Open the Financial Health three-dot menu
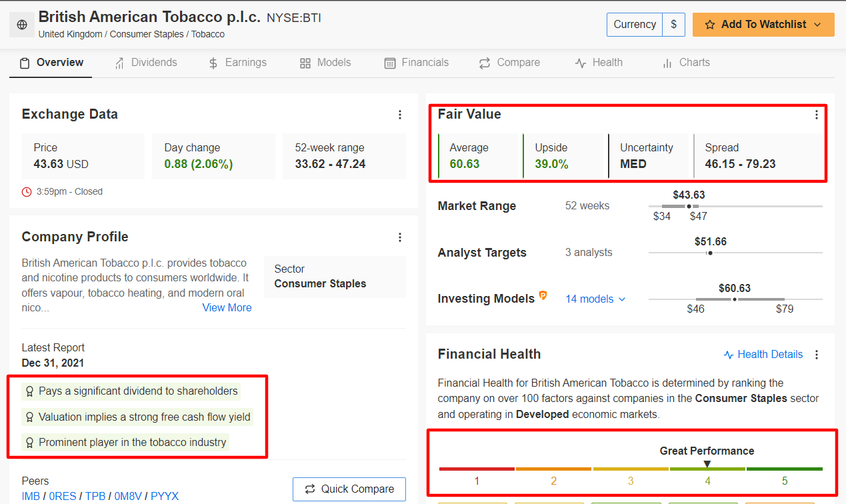This screenshot has width=846, height=504. (x=817, y=355)
